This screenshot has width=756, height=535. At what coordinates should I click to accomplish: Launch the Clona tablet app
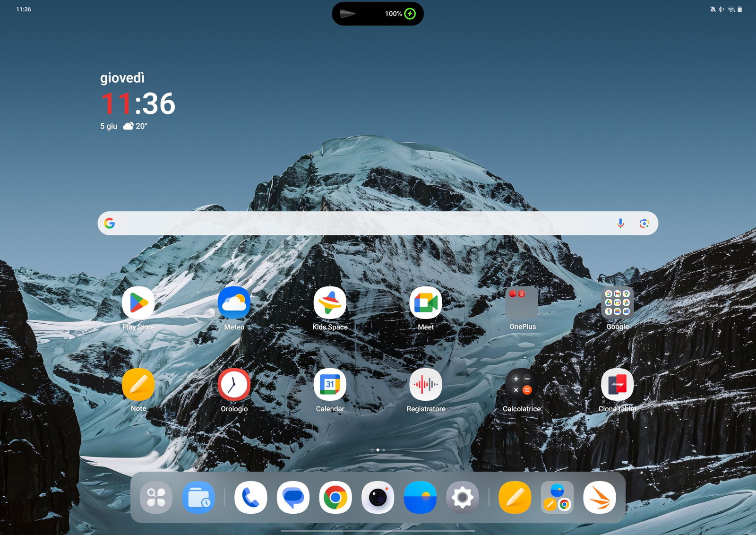pos(618,384)
